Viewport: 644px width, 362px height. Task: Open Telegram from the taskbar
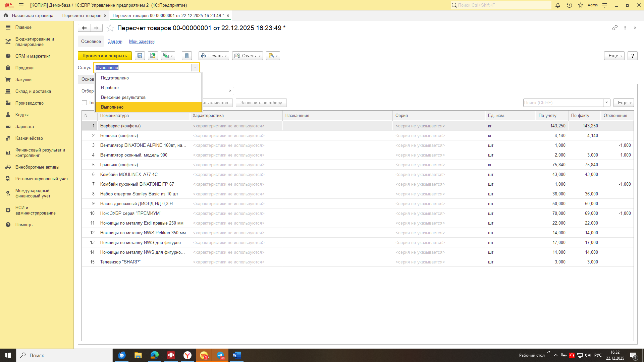click(220, 355)
